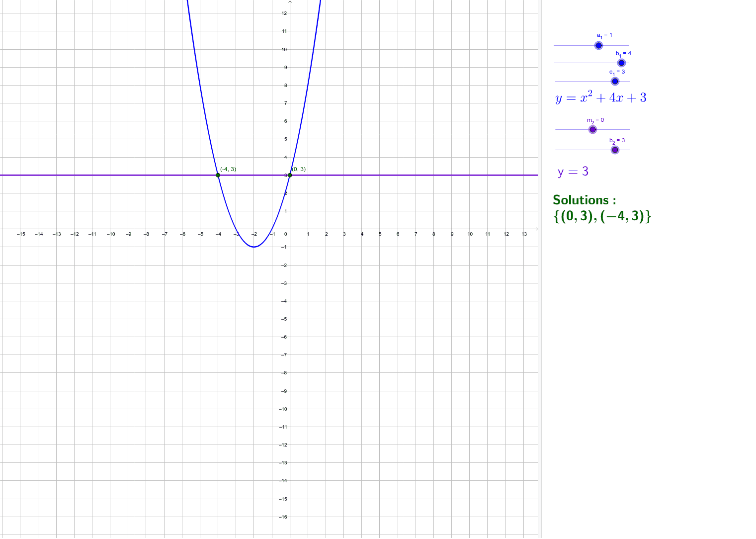Screen dimensions: 756x539
Task: Select the b1 slider knob
Action: (622, 62)
